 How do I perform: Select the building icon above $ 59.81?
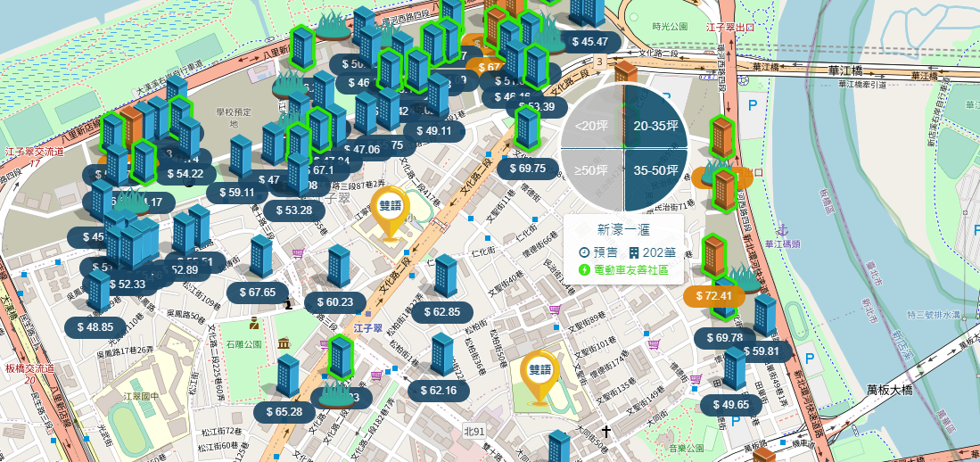click(x=765, y=316)
